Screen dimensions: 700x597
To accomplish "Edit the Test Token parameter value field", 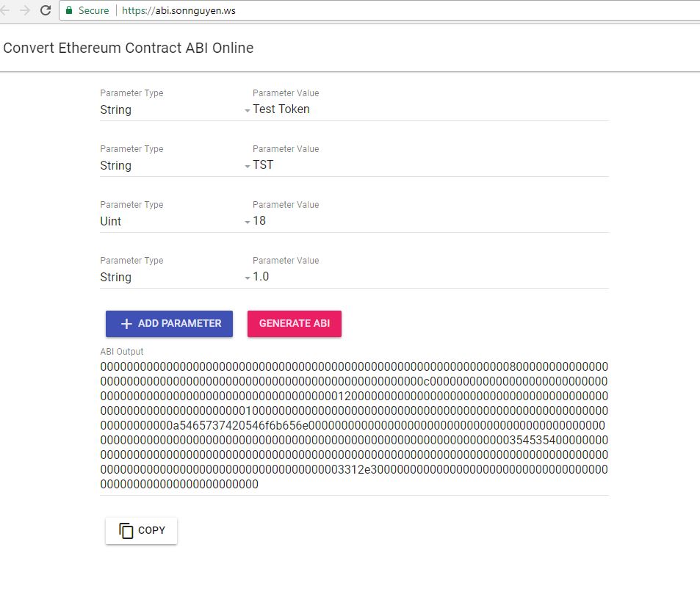I will [430, 109].
